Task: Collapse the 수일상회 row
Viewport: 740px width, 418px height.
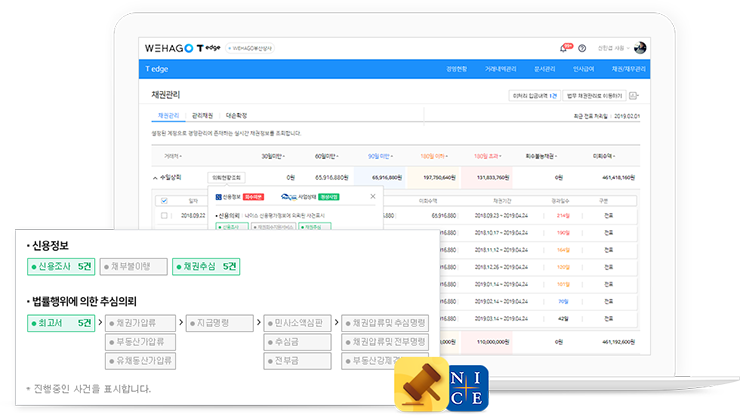Action: pyautogui.click(x=153, y=177)
